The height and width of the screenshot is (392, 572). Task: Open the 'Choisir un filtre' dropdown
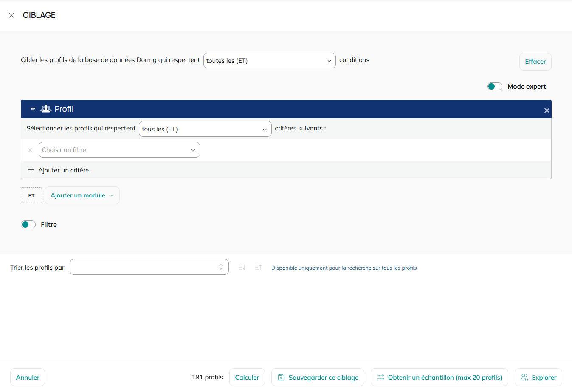point(119,150)
